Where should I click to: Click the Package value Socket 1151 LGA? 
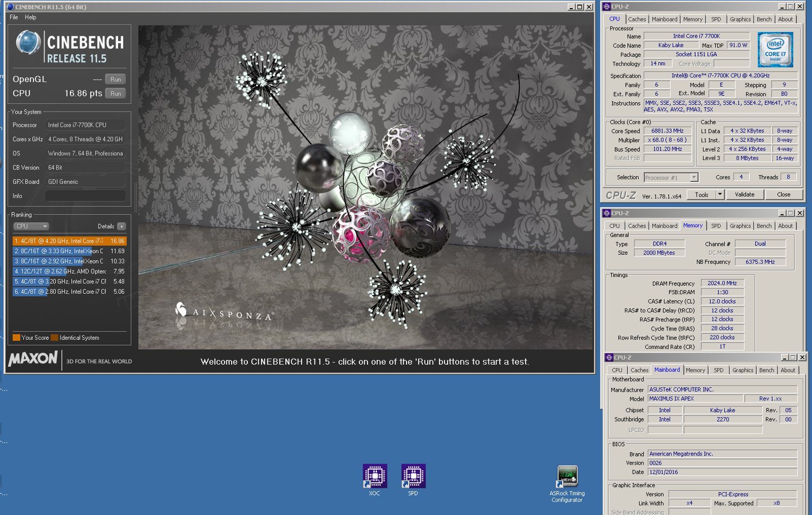pos(696,55)
